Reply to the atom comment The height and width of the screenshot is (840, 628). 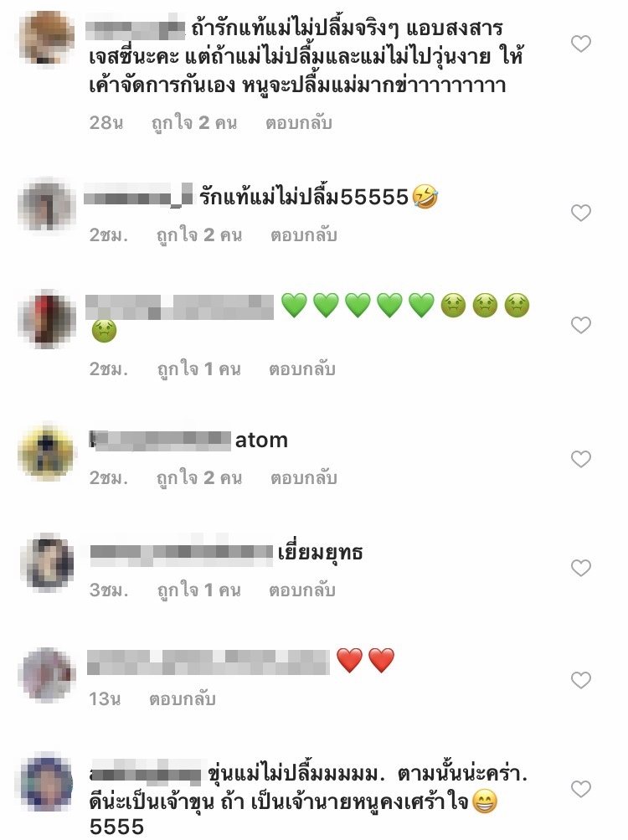coord(303,478)
